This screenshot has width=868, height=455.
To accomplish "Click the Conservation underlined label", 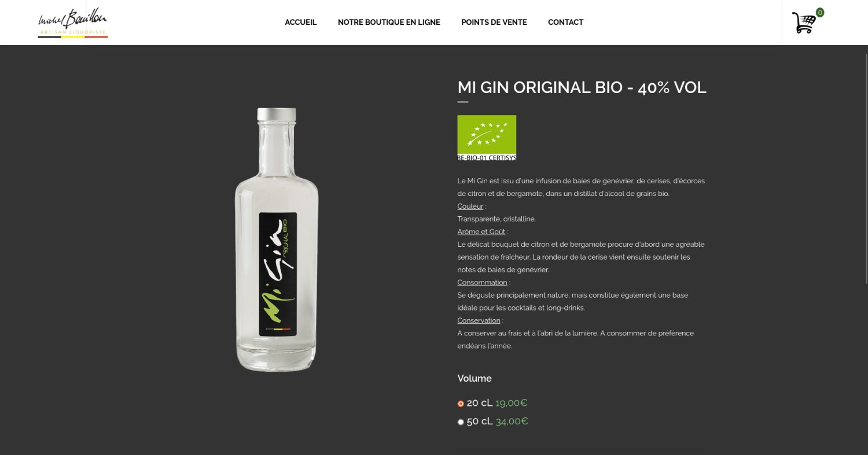I will click(479, 321).
